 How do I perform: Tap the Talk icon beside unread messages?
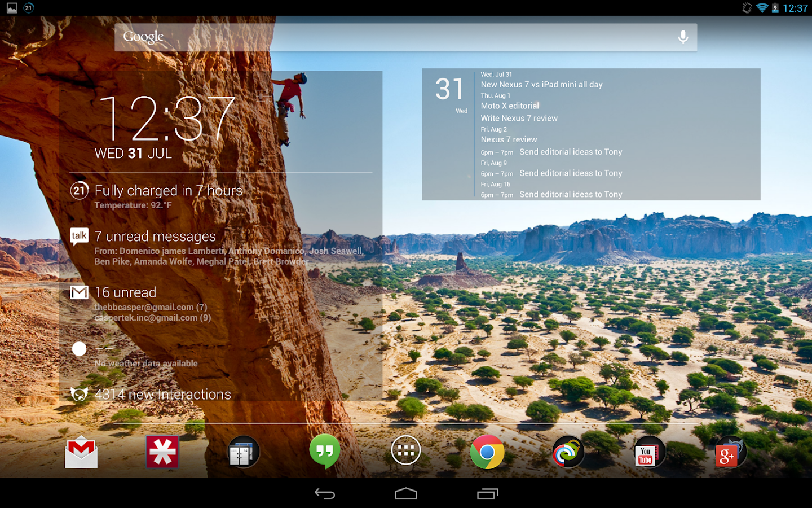tap(79, 235)
